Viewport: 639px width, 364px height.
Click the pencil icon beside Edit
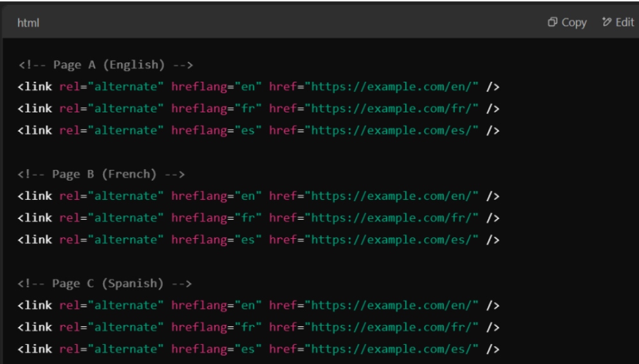click(x=607, y=22)
